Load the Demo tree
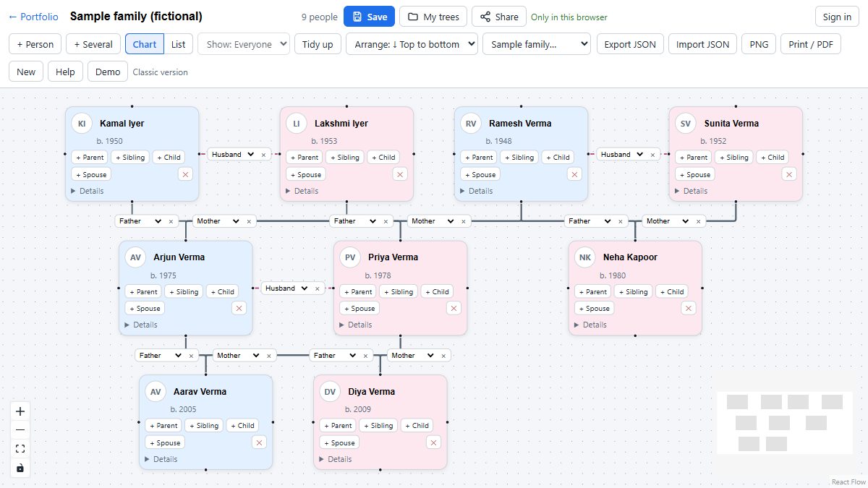The image size is (868, 488). [108, 72]
